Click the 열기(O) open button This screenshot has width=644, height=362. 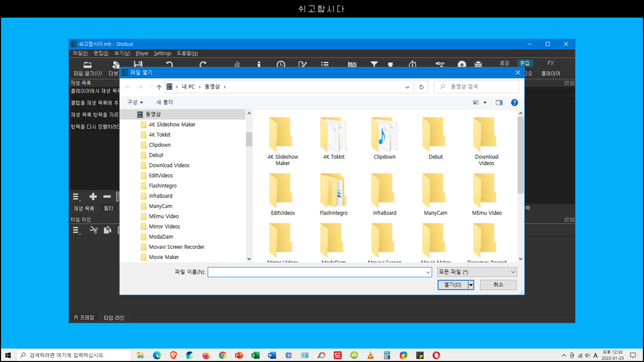(453, 285)
